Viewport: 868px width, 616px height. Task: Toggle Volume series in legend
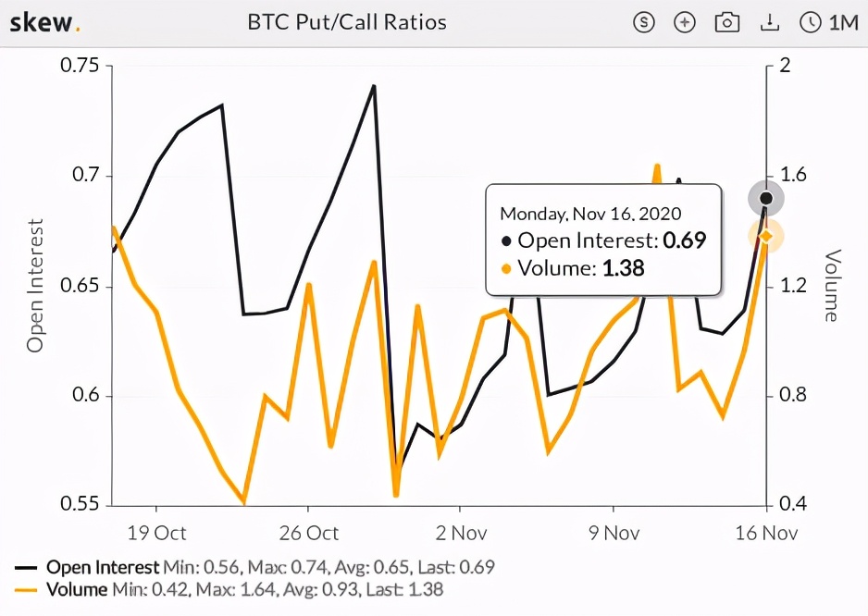click(77, 589)
